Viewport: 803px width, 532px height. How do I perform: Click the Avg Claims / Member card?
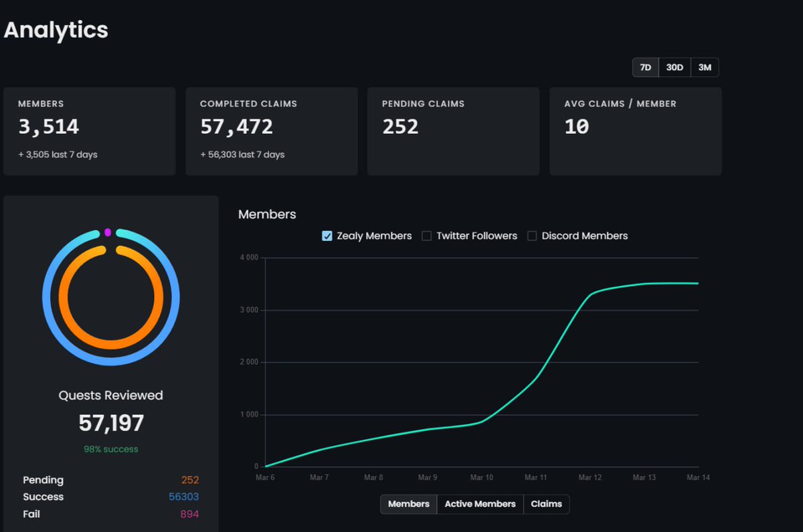[x=635, y=130]
